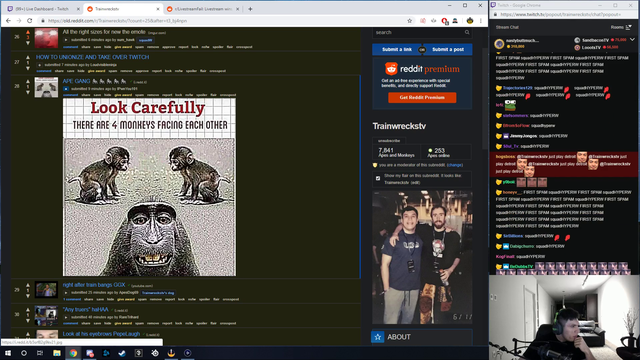
Task: Upvote the 'HOW TO UNIONIZE' post
Action: (28, 58)
